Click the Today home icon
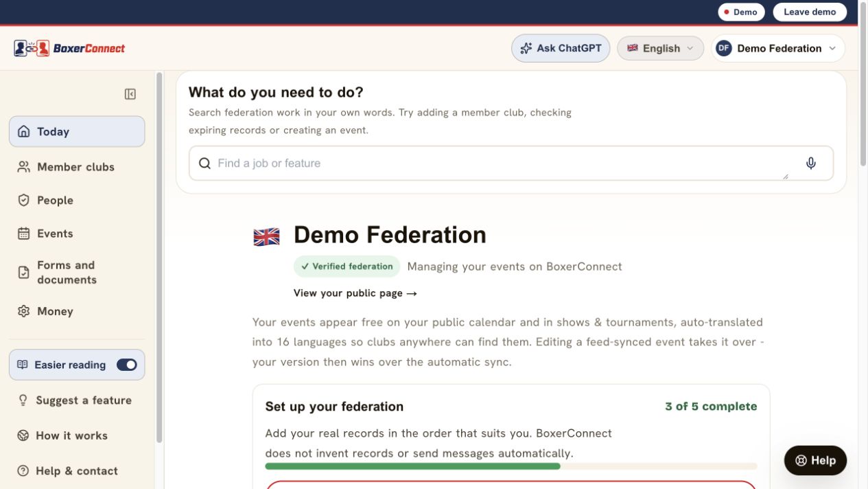This screenshot has height=489, width=868. (x=24, y=131)
